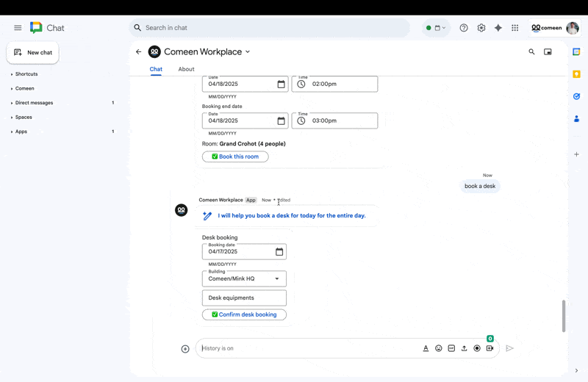Edit the 03:00pm end time field
This screenshot has width=588, height=382.
tap(334, 120)
